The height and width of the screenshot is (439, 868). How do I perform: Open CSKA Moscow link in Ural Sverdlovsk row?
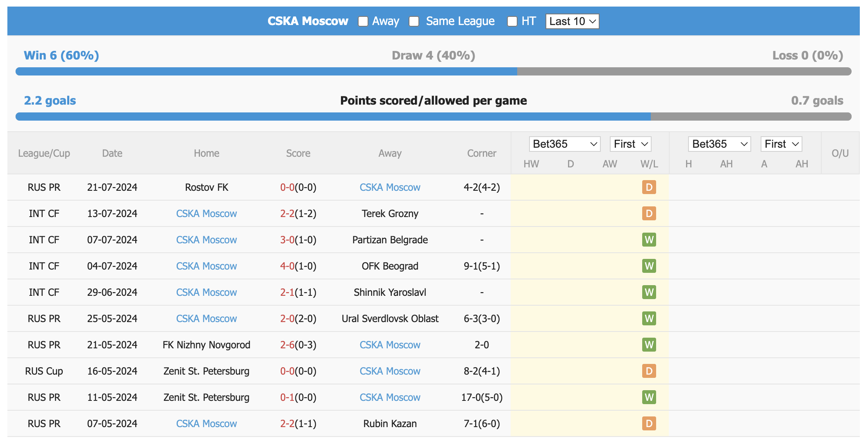[207, 318]
